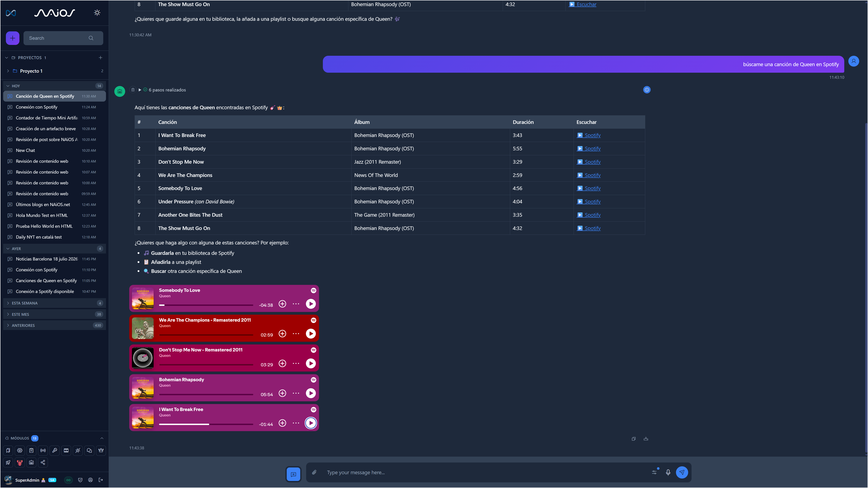
Task: Open chat Conexión con Spotify at 11:24 AM
Action: coord(54,107)
